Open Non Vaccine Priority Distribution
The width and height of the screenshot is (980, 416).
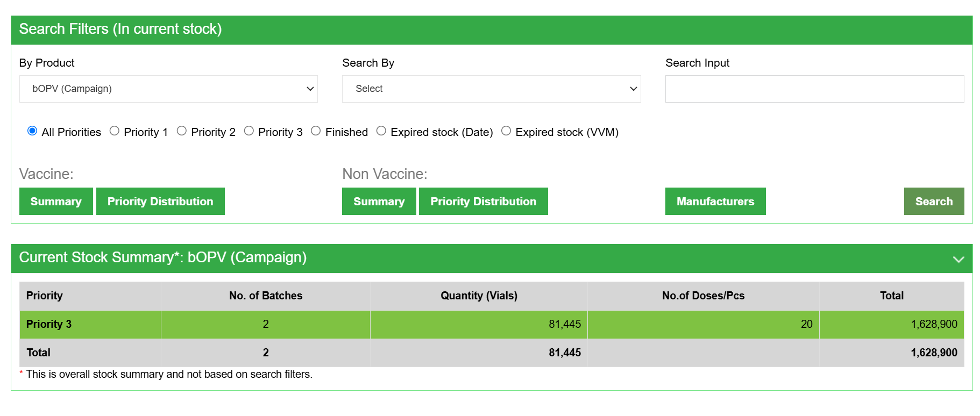point(483,202)
